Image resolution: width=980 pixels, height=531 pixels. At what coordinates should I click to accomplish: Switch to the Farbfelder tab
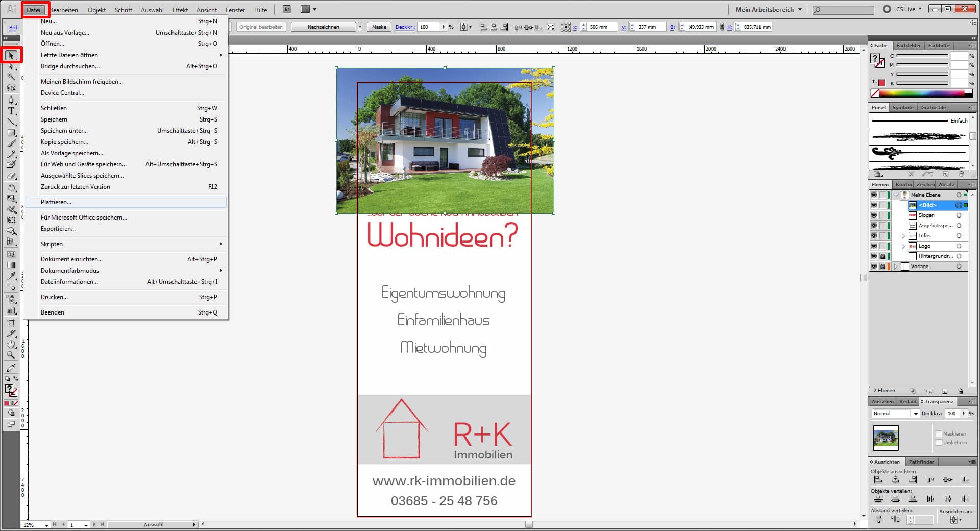[x=909, y=45]
